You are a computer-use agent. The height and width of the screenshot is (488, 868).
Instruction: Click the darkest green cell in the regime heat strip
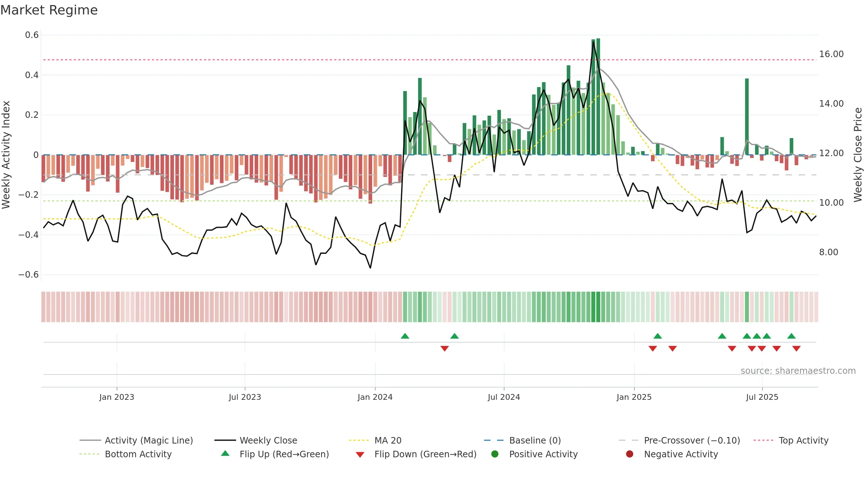tap(598, 307)
